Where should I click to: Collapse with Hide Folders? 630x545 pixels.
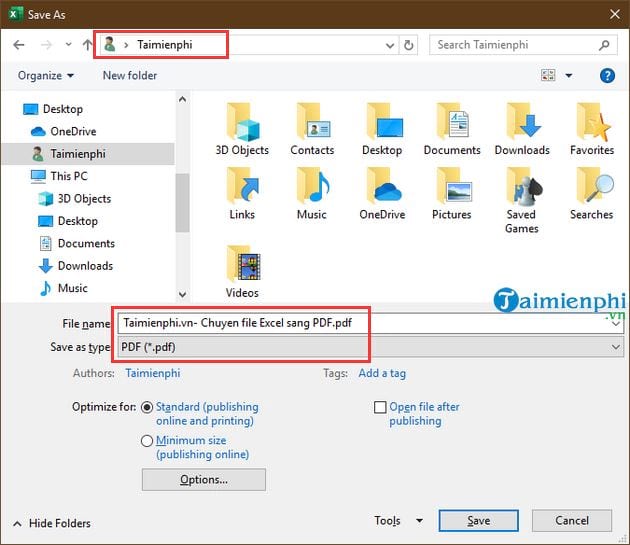pos(52,523)
